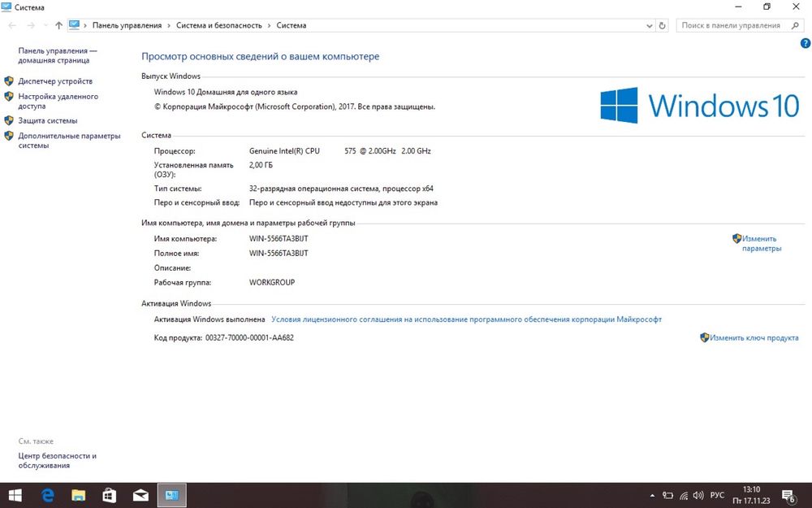Click the Описание: label
812x508 pixels.
pyautogui.click(x=172, y=268)
